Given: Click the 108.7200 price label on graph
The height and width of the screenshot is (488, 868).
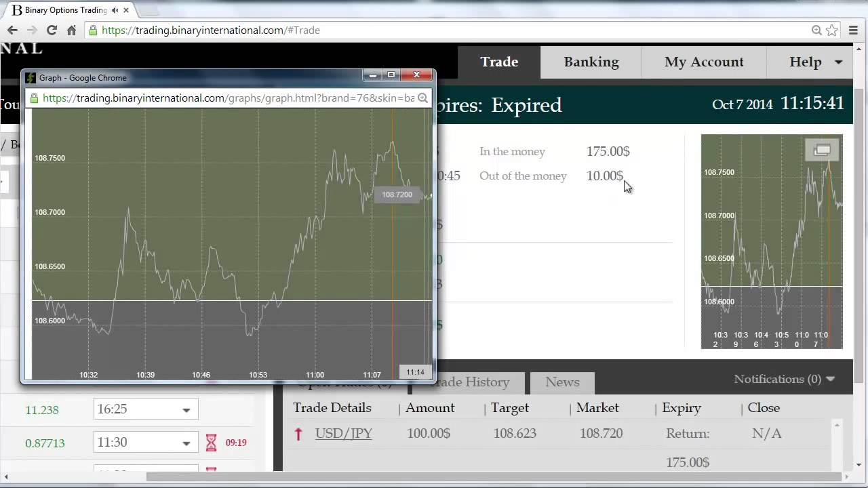Looking at the screenshot, I should pyautogui.click(x=397, y=195).
